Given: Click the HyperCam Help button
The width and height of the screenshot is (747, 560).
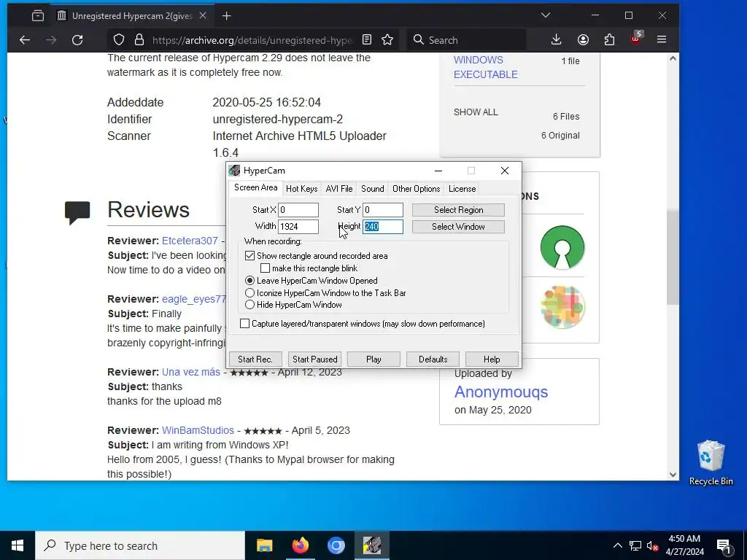Looking at the screenshot, I should 492,359.
